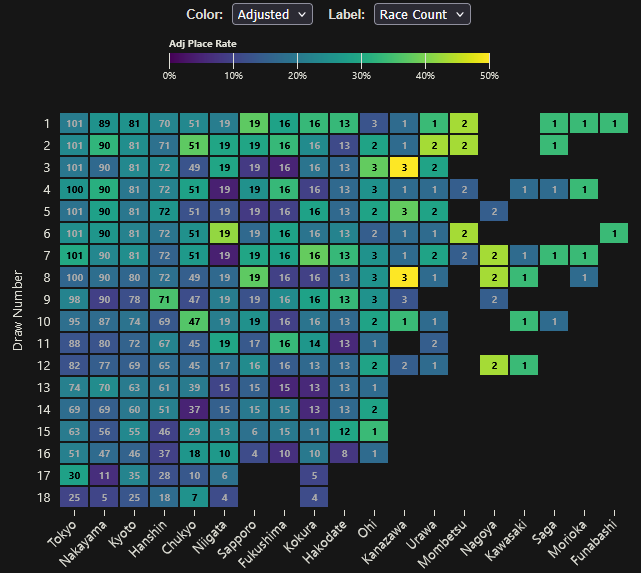
Task: Click the draw number 1 row label
Action: coord(47,123)
